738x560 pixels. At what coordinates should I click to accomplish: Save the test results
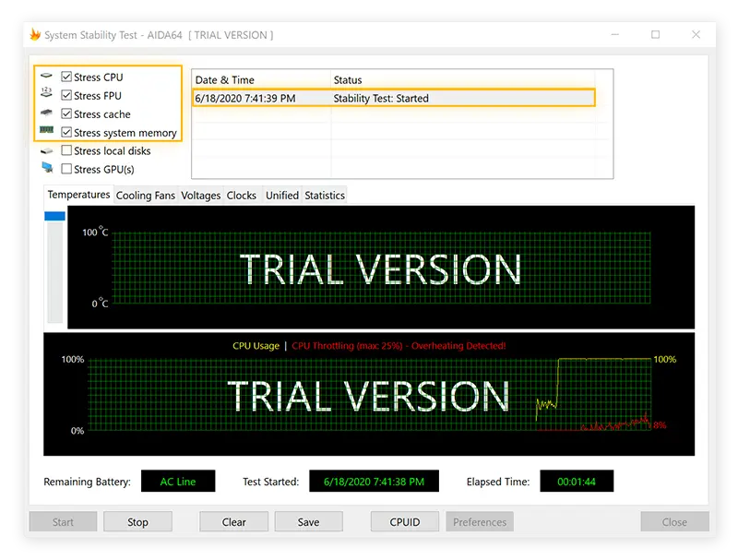click(x=309, y=522)
